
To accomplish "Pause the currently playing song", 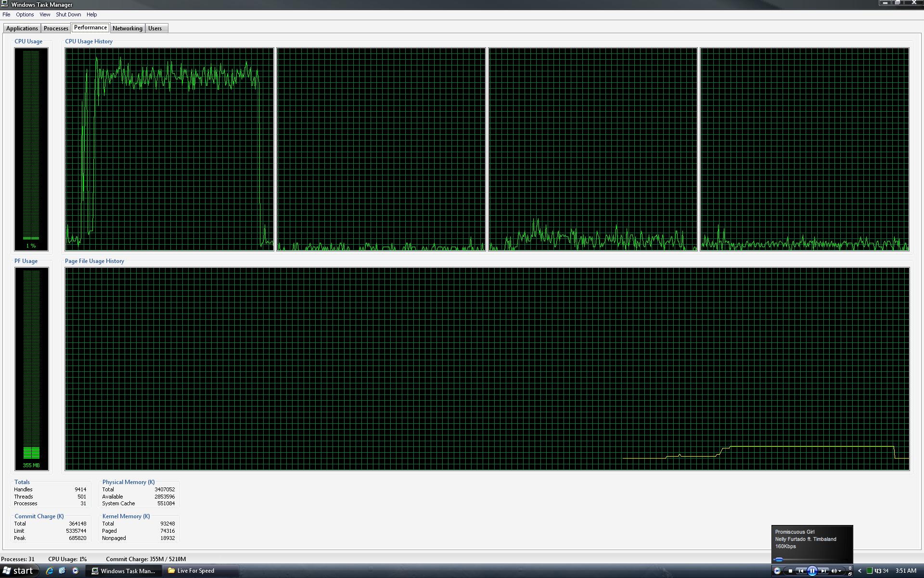I will click(812, 571).
